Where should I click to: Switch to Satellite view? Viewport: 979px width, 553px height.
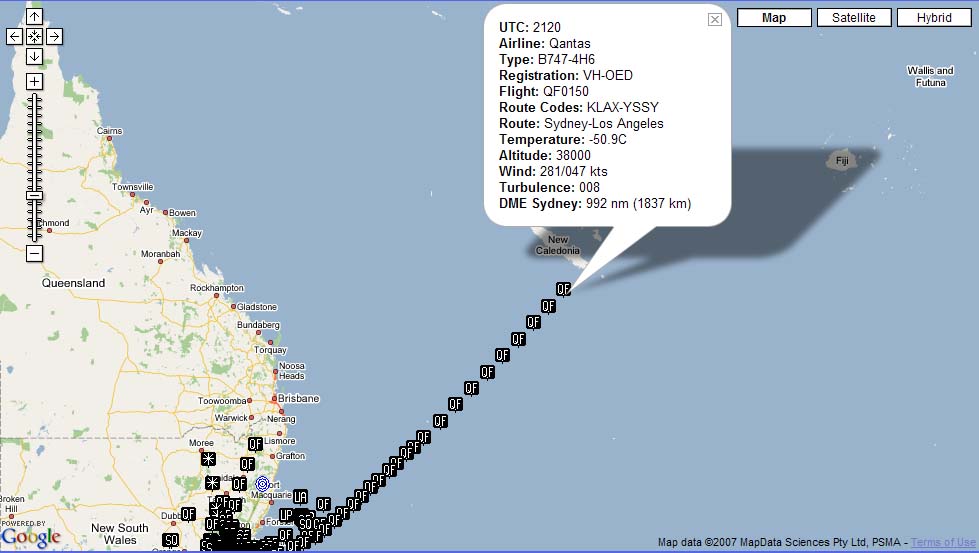tap(854, 17)
